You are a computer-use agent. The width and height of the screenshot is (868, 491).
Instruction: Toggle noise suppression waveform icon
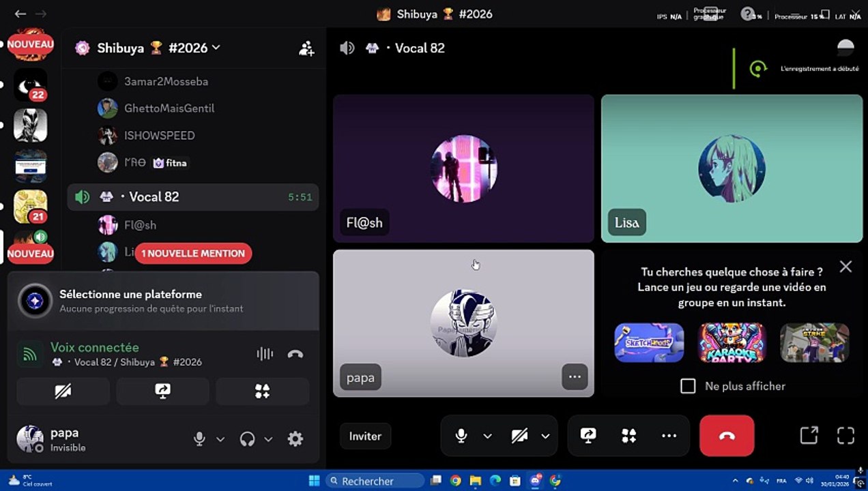pos(265,354)
